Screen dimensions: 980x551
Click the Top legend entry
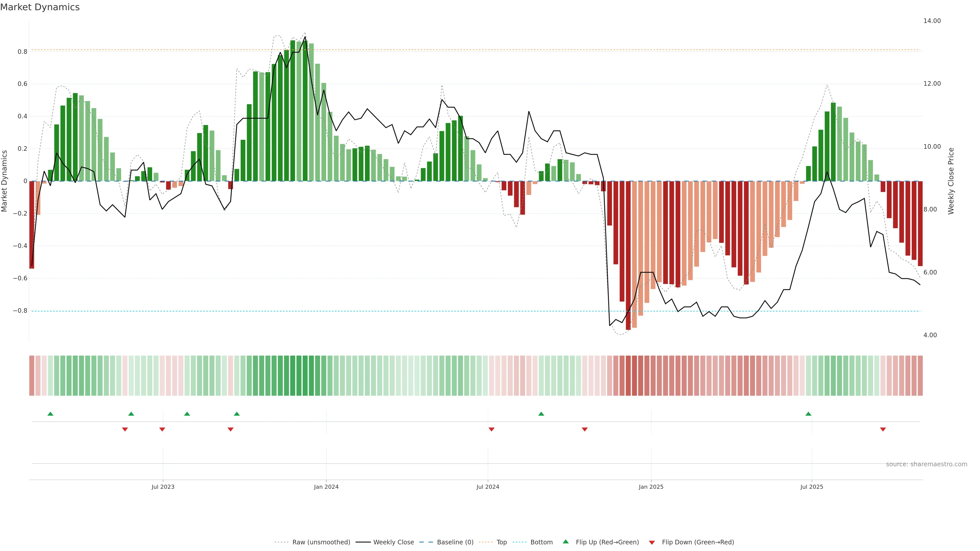501,542
